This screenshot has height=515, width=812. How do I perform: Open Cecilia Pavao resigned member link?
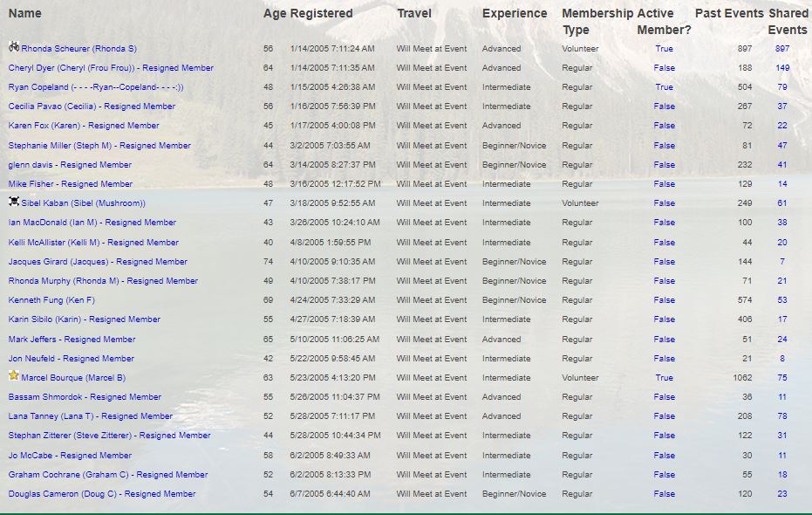[x=92, y=106]
